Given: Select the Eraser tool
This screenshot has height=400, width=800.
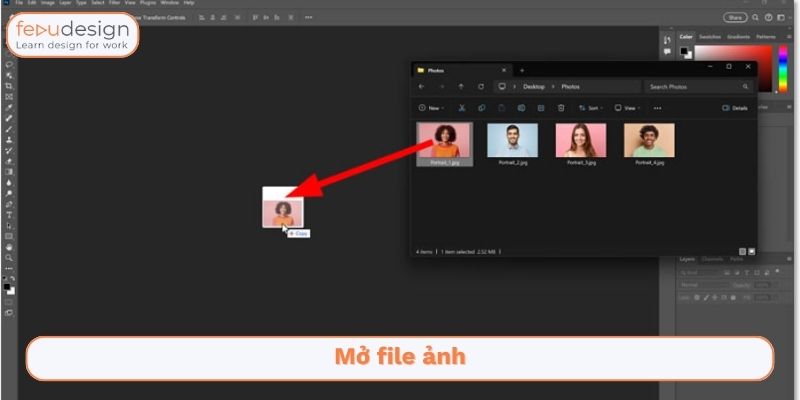Looking at the screenshot, I should pyautogui.click(x=9, y=161).
